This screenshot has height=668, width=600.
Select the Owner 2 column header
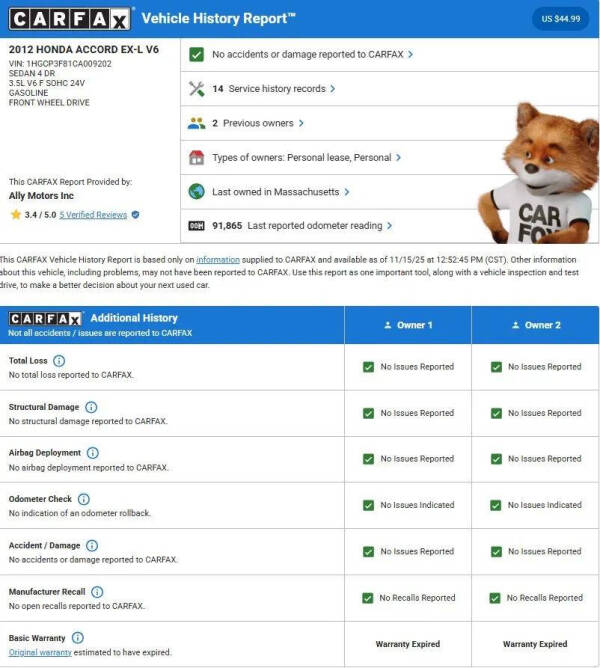tap(535, 325)
